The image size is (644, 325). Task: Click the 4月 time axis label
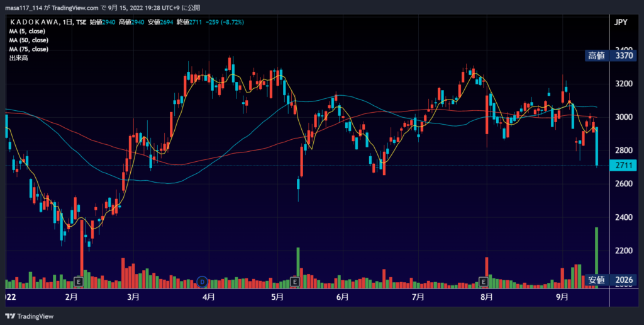pos(209,297)
